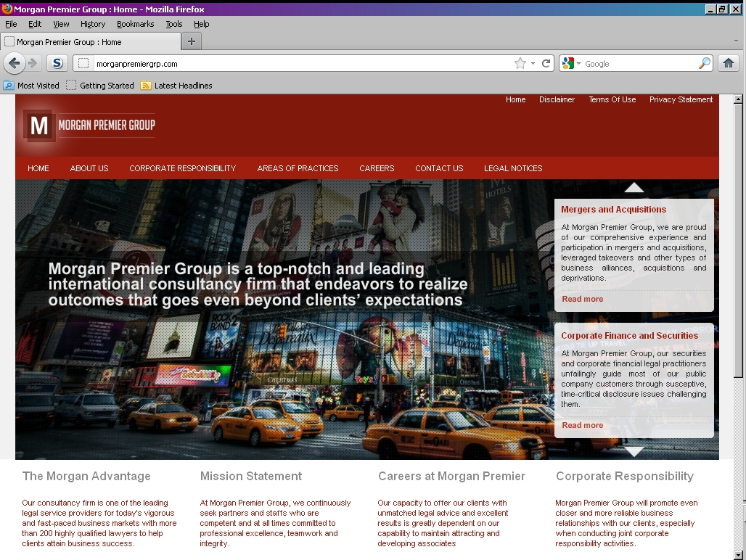Click the slider up arrow above Mergers
The image size is (746, 560).
[x=634, y=188]
